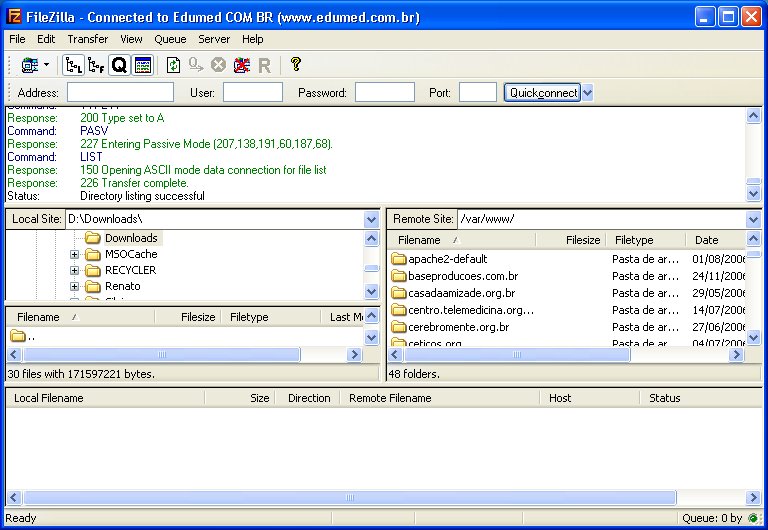
Task: Click the yellow Help question mark icon
Action: 295,64
